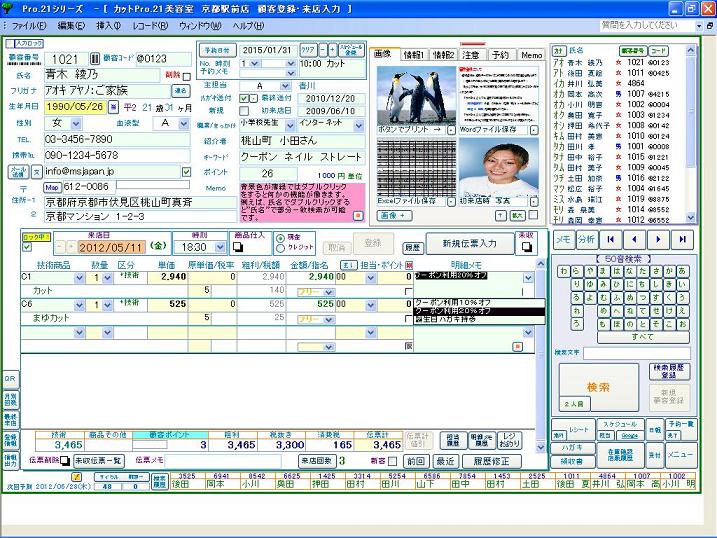Click the 検索文字 search text field

637,353
